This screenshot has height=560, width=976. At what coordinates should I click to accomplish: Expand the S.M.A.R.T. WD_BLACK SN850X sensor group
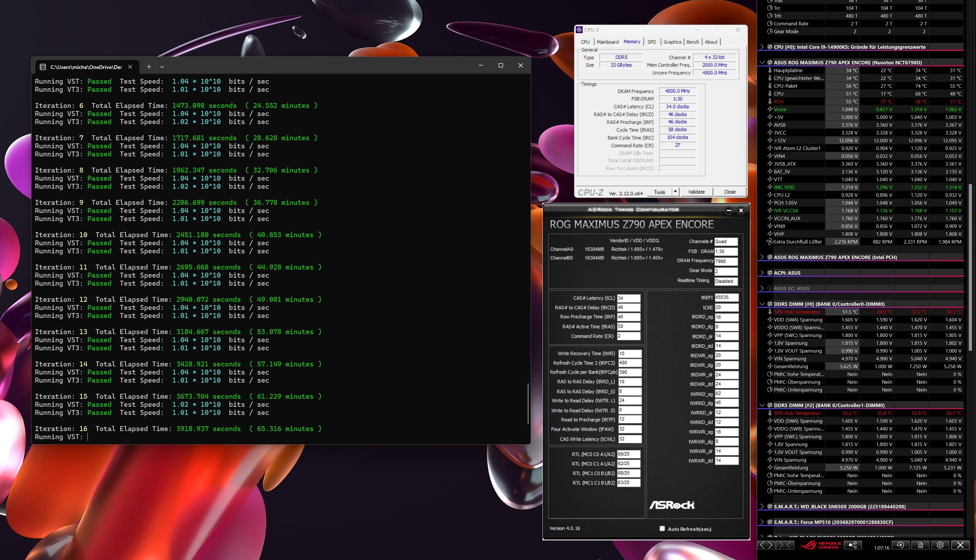762,507
